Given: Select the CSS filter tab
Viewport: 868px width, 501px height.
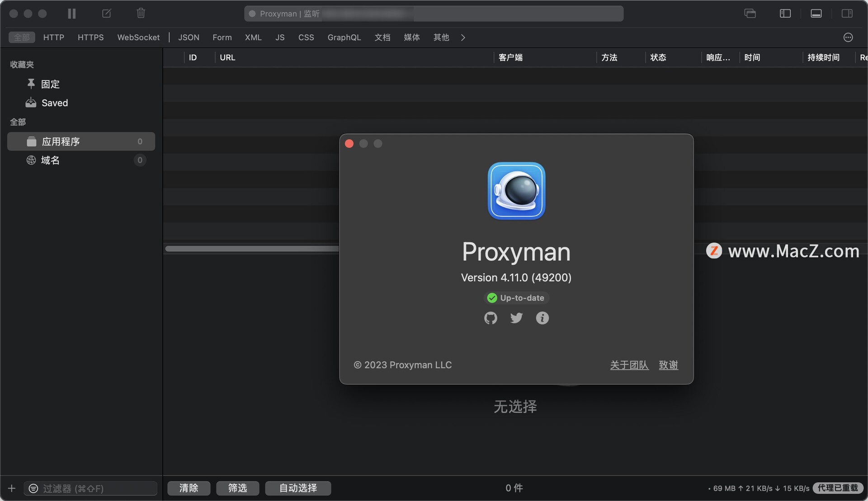Looking at the screenshot, I should tap(306, 37).
